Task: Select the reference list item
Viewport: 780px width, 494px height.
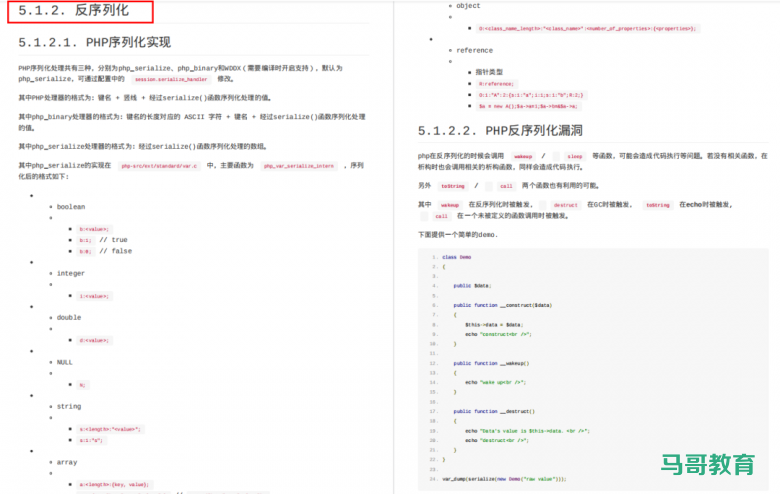Action: coord(474,50)
